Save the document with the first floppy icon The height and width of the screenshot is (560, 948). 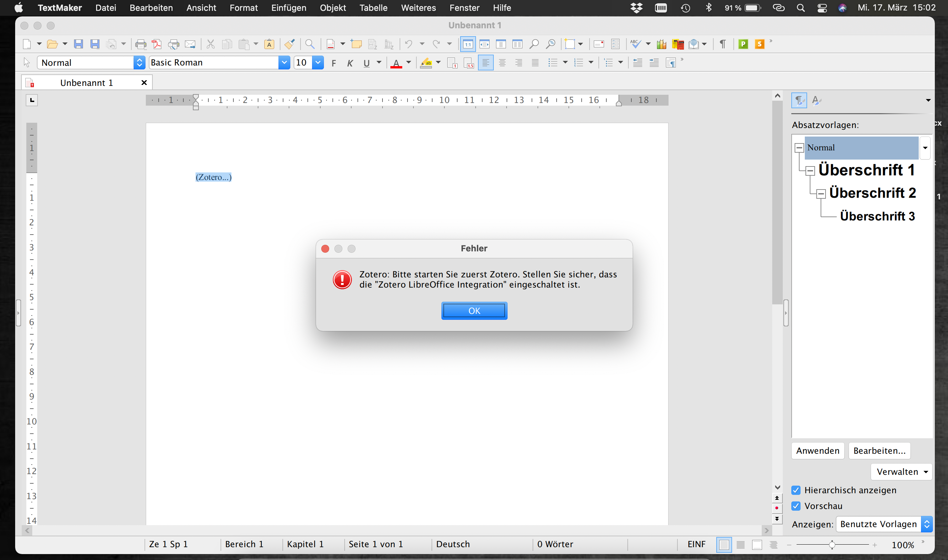click(x=78, y=44)
